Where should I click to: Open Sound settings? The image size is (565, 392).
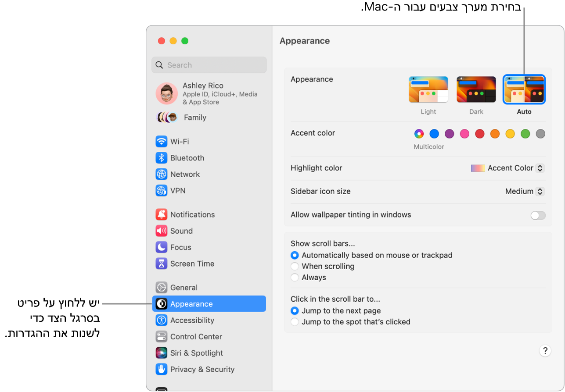pyautogui.click(x=181, y=231)
